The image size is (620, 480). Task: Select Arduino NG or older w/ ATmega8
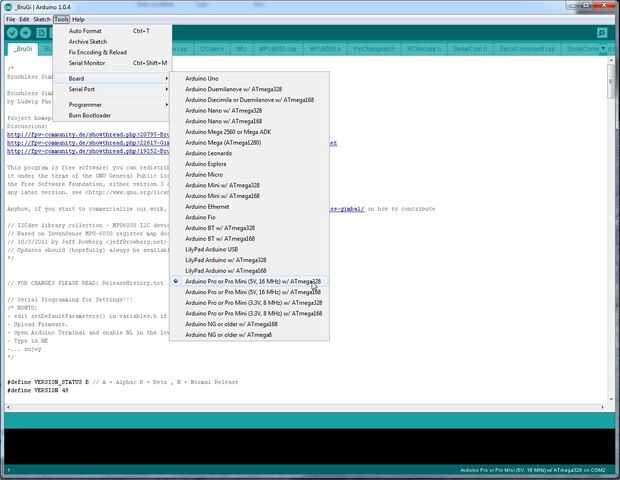[249, 335]
